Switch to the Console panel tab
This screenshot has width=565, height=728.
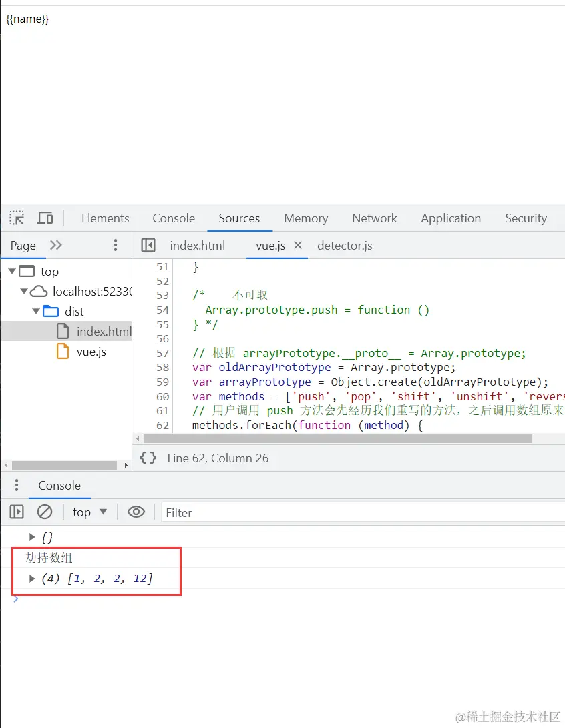click(174, 218)
